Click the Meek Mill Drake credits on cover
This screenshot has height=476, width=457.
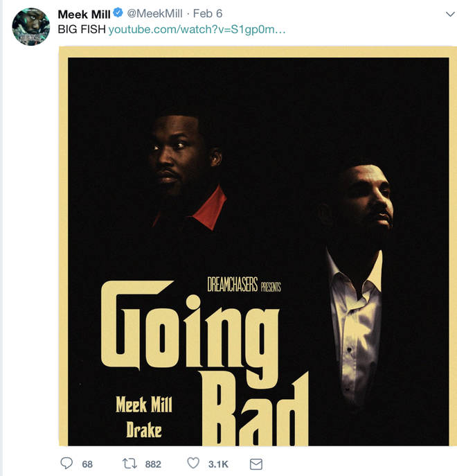tap(144, 417)
